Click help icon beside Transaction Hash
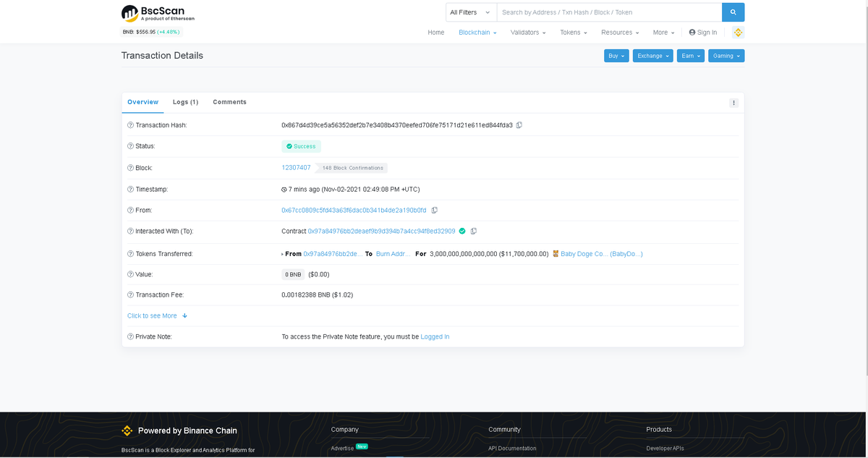Screen dimensions: 868x458 click(130, 125)
